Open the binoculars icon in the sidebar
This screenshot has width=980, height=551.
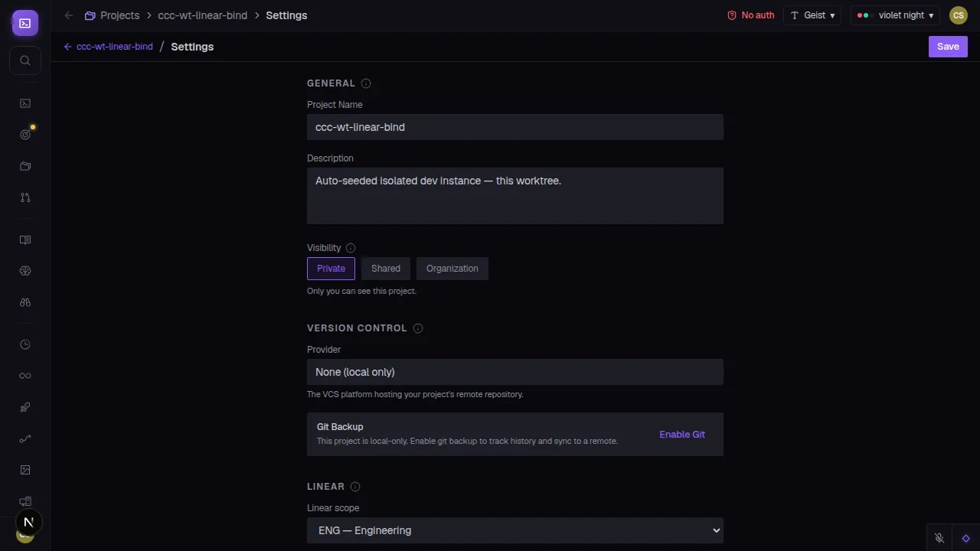pyautogui.click(x=25, y=302)
